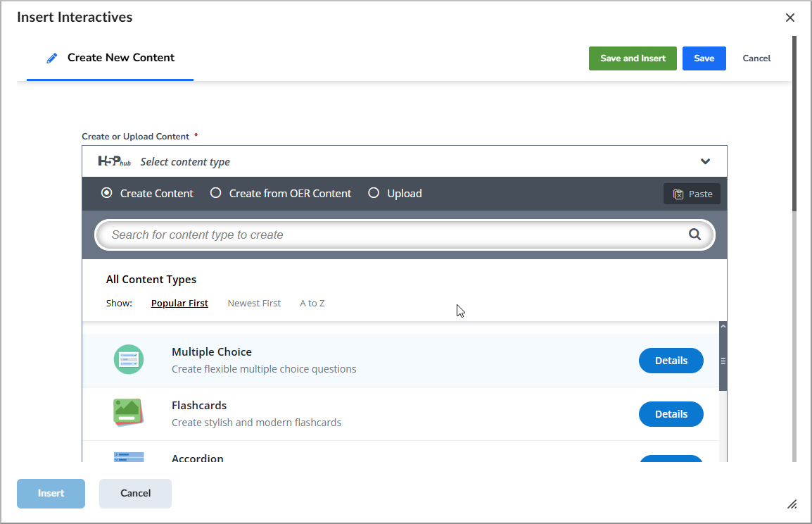Image resolution: width=812 pixels, height=524 pixels.
Task: Select the Multiple Choice content icon
Action: [129, 359]
